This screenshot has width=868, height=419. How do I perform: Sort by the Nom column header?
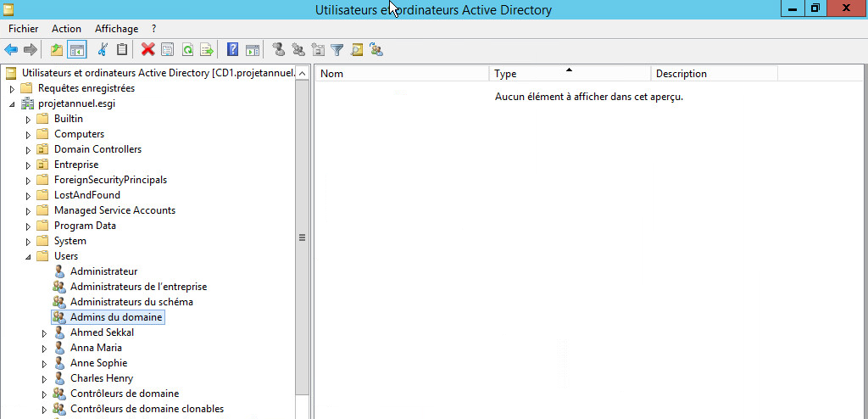coord(403,73)
